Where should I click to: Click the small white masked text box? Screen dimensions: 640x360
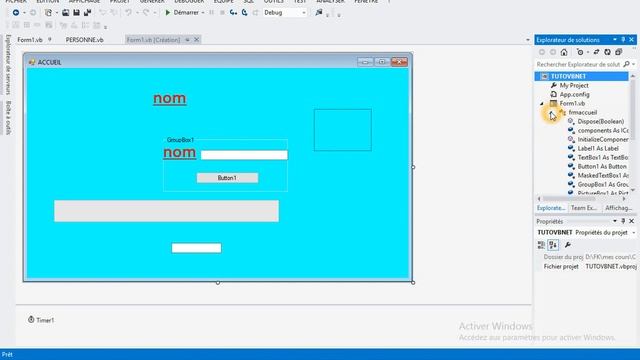[x=196, y=248]
